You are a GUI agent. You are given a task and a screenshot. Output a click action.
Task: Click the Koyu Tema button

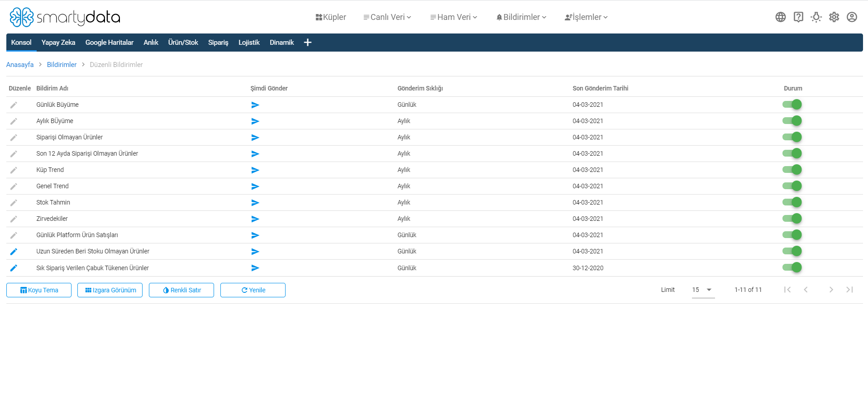tap(39, 290)
